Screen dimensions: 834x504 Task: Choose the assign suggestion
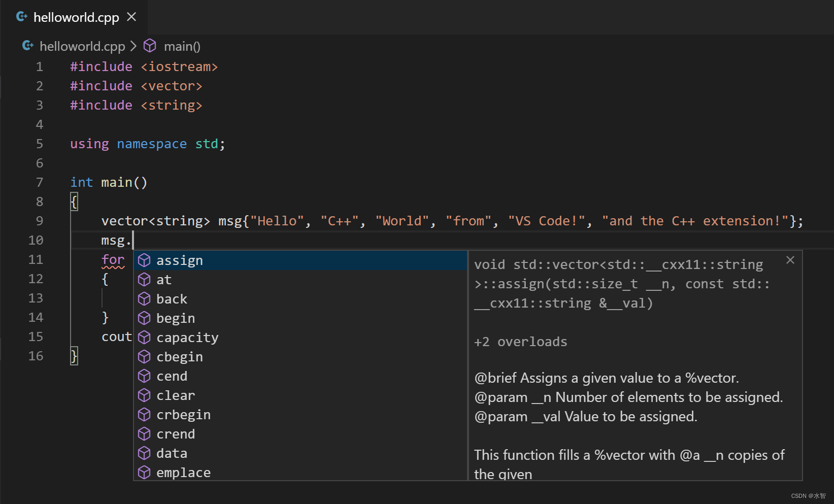coord(300,260)
